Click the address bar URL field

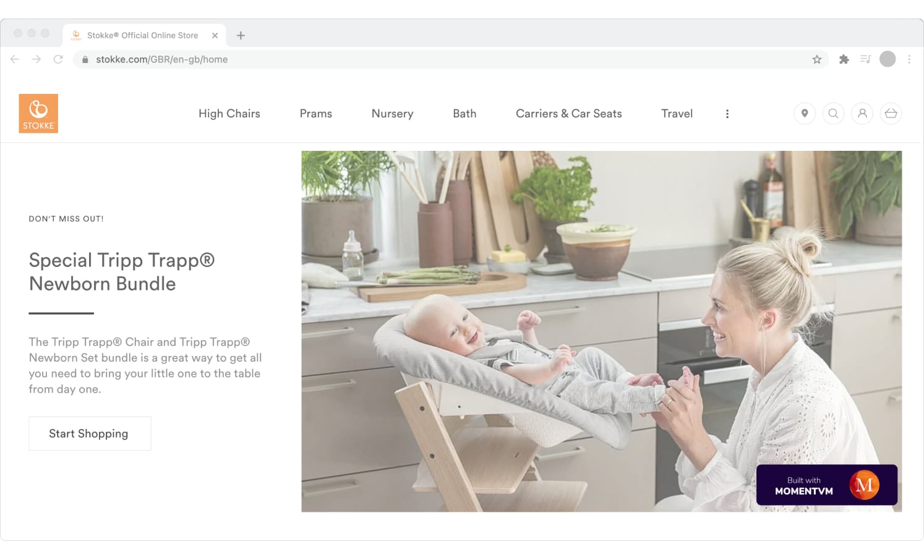(451, 59)
